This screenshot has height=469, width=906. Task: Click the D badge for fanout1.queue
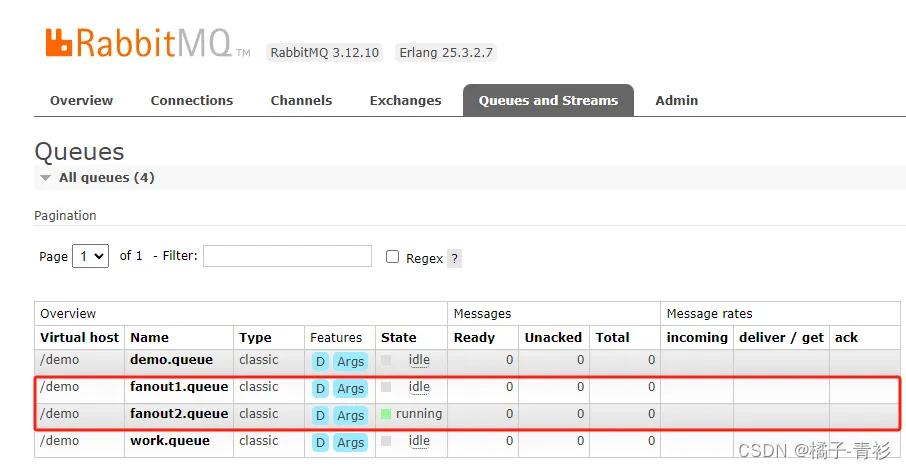click(320, 389)
